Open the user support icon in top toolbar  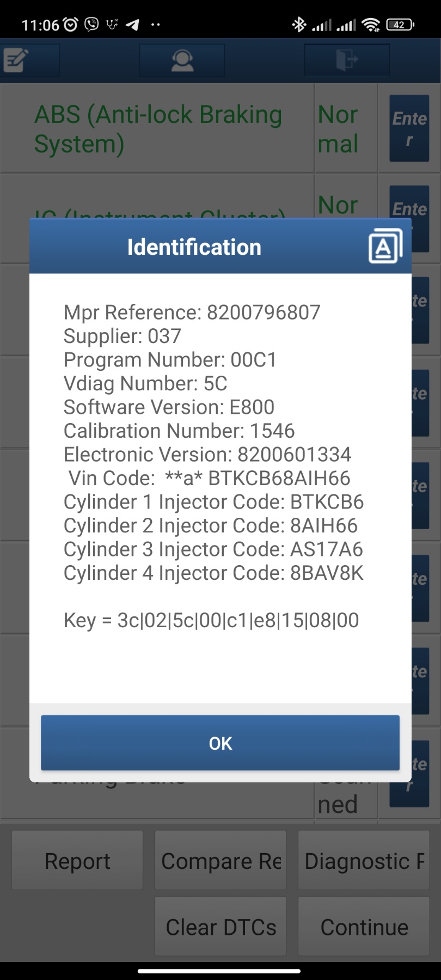[x=182, y=60]
